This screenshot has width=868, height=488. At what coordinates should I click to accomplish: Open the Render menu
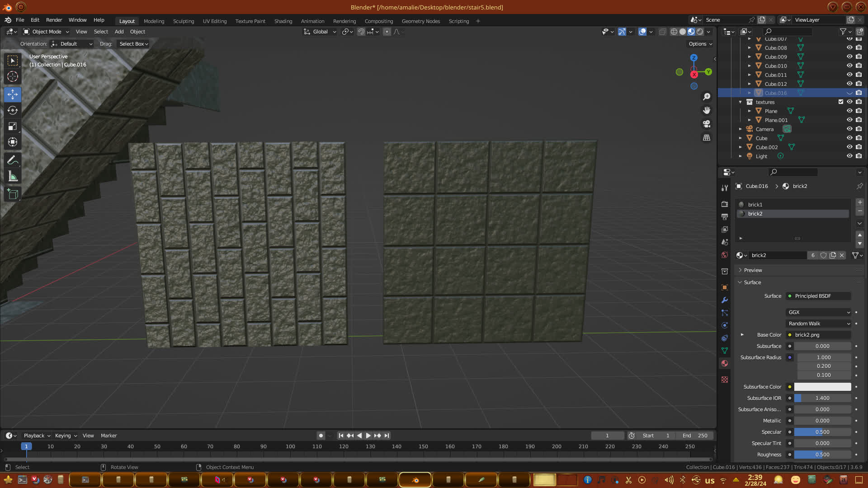(x=54, y=20)
